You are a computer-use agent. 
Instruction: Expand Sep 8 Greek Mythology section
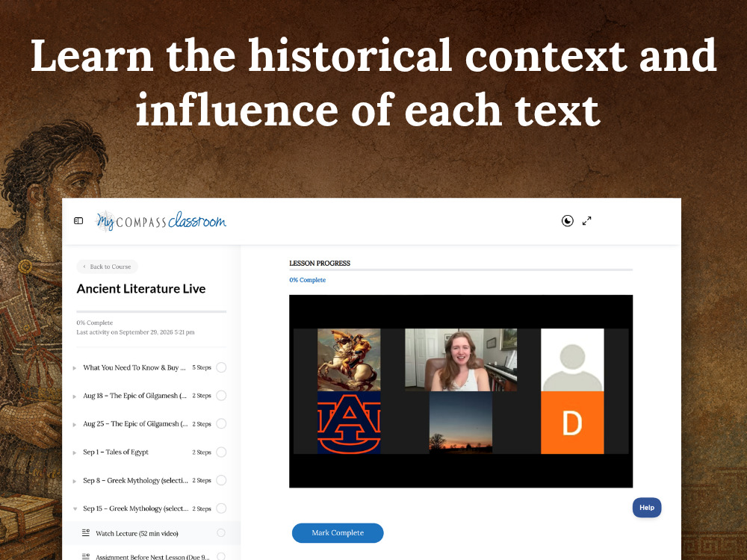[75, 481]
